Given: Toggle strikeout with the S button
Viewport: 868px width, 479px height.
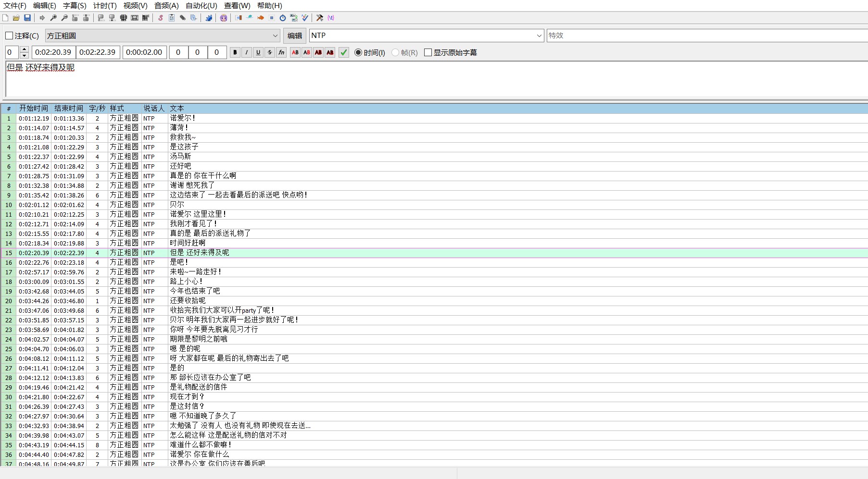Looking at the screenshot, I should click(x=270, y=52).
